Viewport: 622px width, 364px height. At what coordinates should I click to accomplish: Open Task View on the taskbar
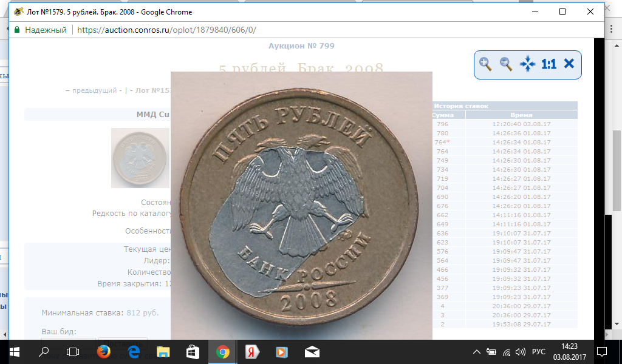[73, 352]
